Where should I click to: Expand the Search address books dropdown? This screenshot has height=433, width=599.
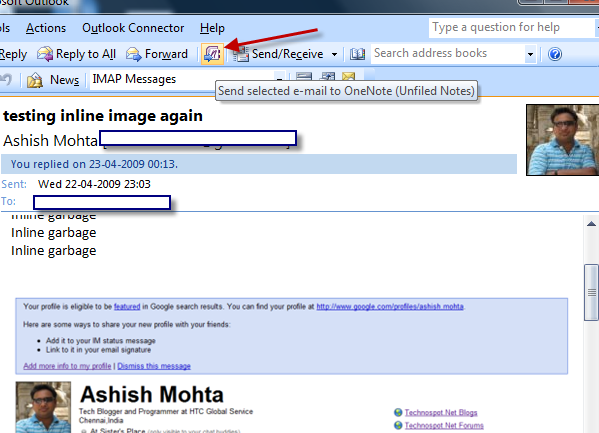(530, 54)
